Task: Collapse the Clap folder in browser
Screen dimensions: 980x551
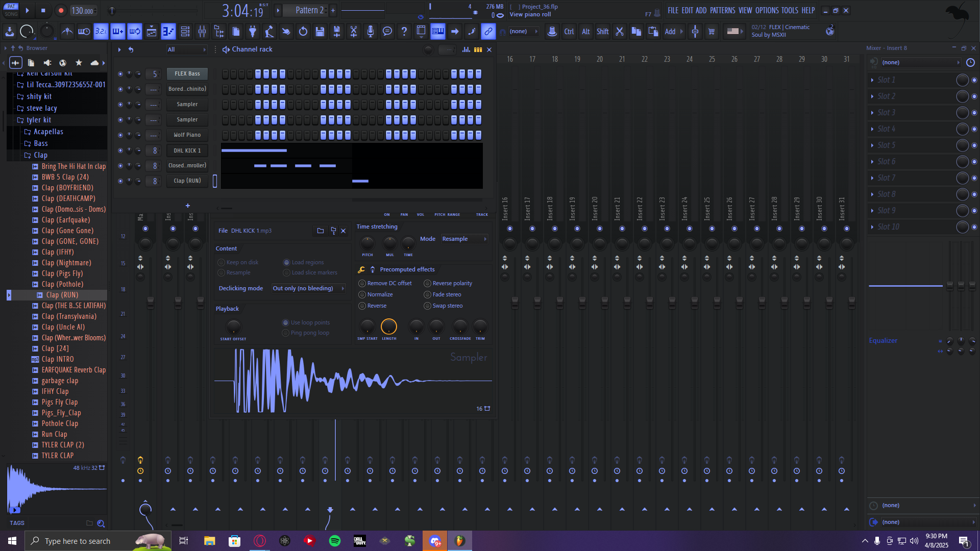Action: 40,155
